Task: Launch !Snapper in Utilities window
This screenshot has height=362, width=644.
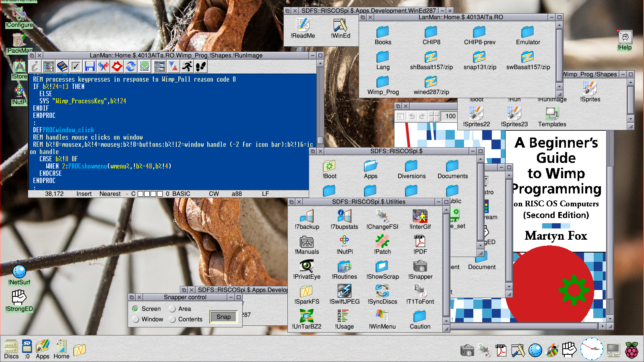Action: pyautogui.click(x=420, y=270)
